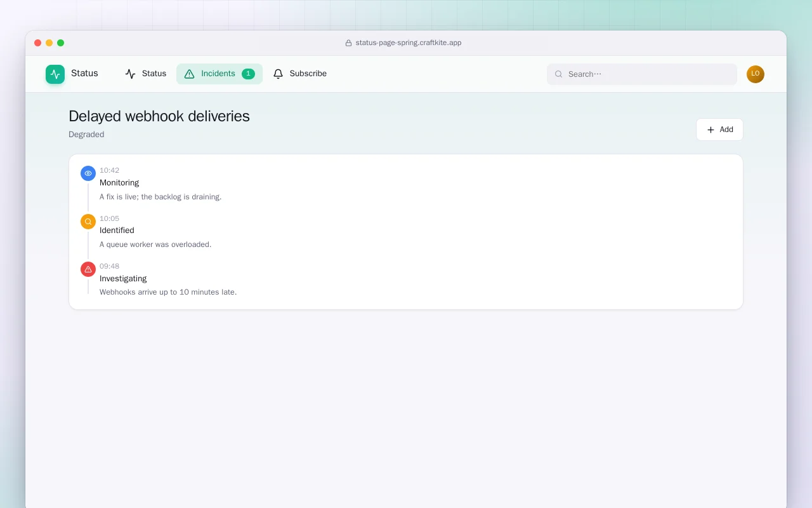This screenshot has width=812, height=508.
Task: Click the "Identified" update title
Action: 117,231
